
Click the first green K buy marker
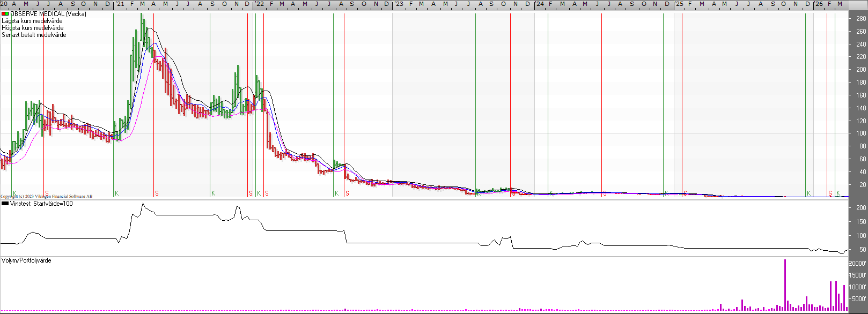pyautogui.click(x=15, y=193)
